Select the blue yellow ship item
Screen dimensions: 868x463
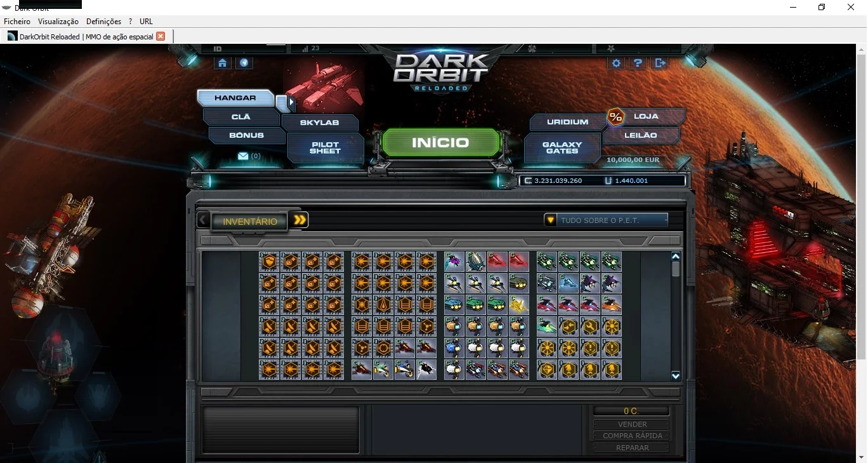405,370
